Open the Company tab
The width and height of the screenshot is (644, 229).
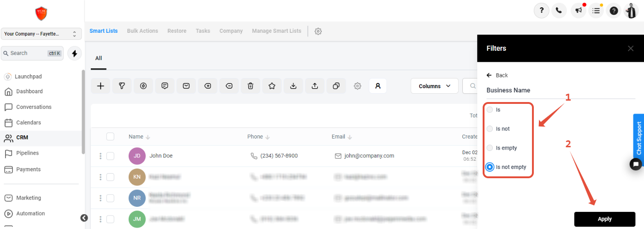coord(231,31)
